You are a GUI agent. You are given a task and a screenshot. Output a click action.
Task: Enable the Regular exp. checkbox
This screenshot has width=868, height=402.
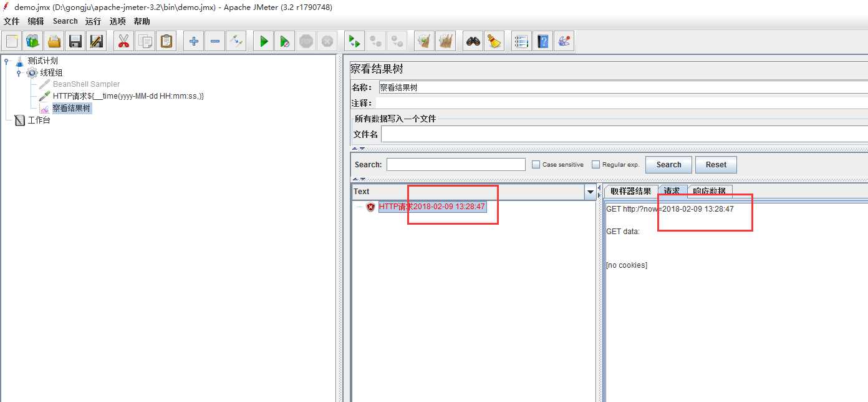click(596, 165)
